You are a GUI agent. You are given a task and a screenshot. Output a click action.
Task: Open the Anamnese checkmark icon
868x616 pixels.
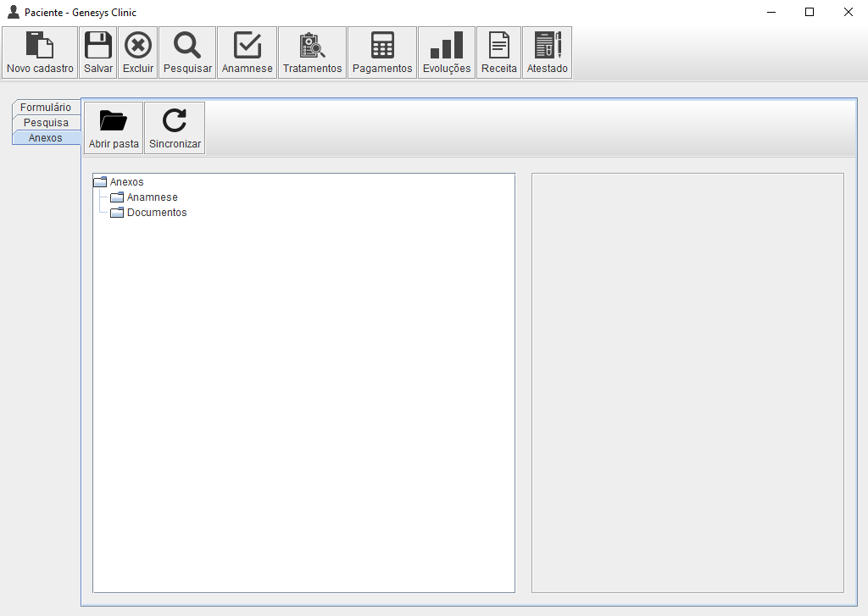point(248,53)
